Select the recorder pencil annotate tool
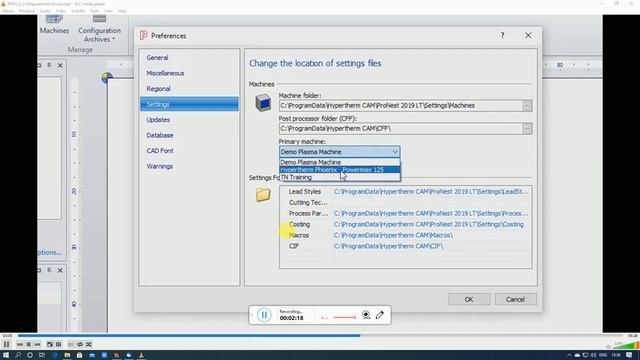 (x=380, y=315)
